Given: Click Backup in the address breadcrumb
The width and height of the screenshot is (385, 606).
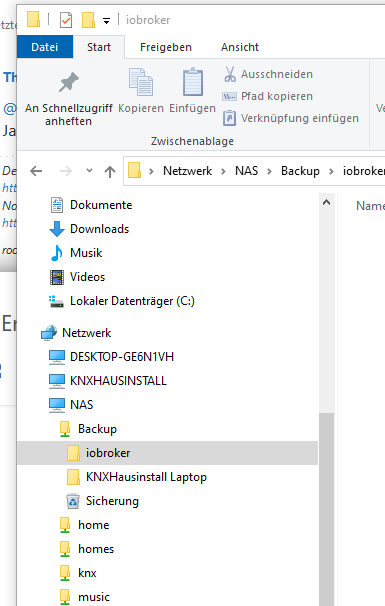Looking at the screenshot, I should click(x=300, y=171).
